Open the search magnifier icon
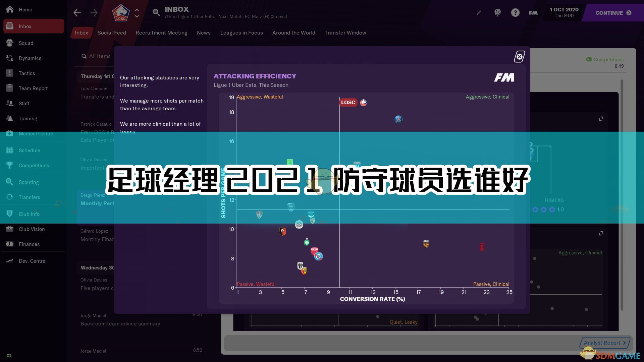 coord(156,13)
